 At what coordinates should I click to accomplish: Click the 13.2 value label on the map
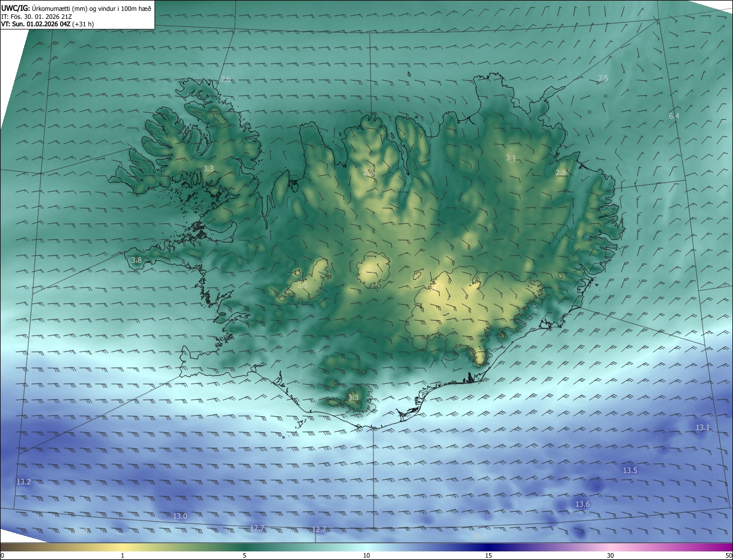coord(23,482)
